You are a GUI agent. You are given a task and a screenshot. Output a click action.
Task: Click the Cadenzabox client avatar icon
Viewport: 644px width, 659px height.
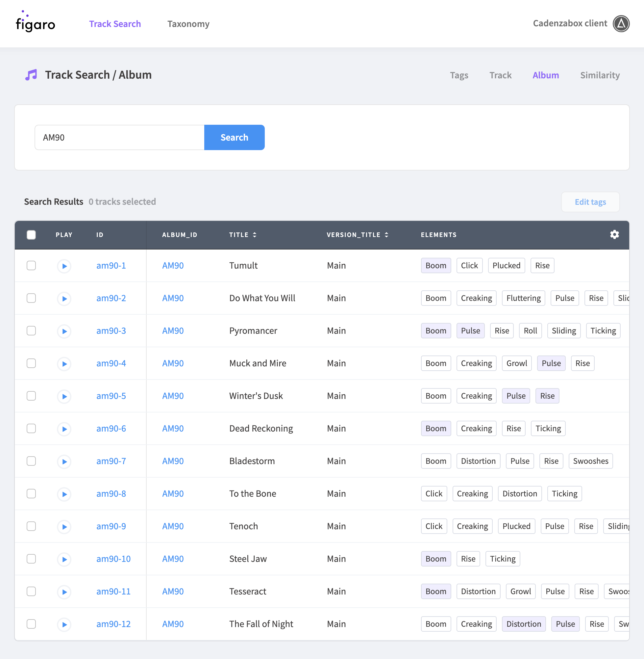(621, 24)
